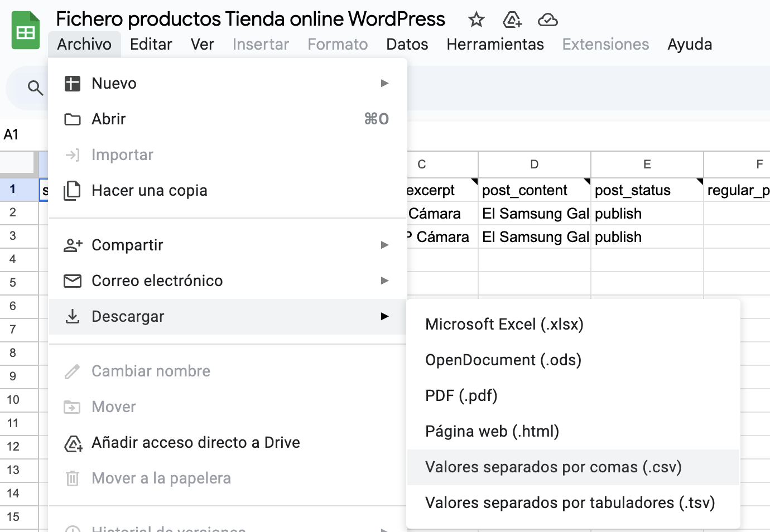Expand the Descargar submenu arrow
The height and width of the screenshot is (532, 770).
pos(384,317)
